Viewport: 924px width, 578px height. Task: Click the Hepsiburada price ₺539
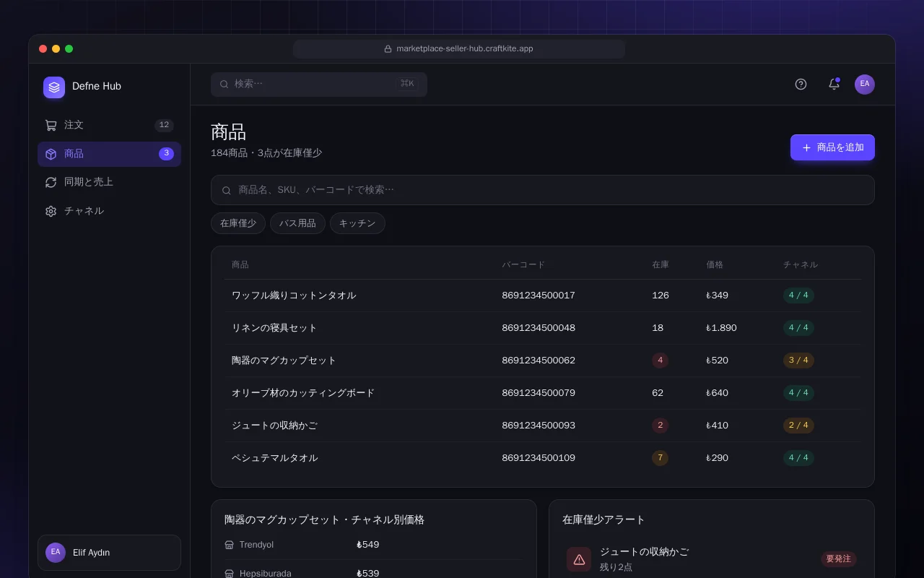(x=367, y=574)
